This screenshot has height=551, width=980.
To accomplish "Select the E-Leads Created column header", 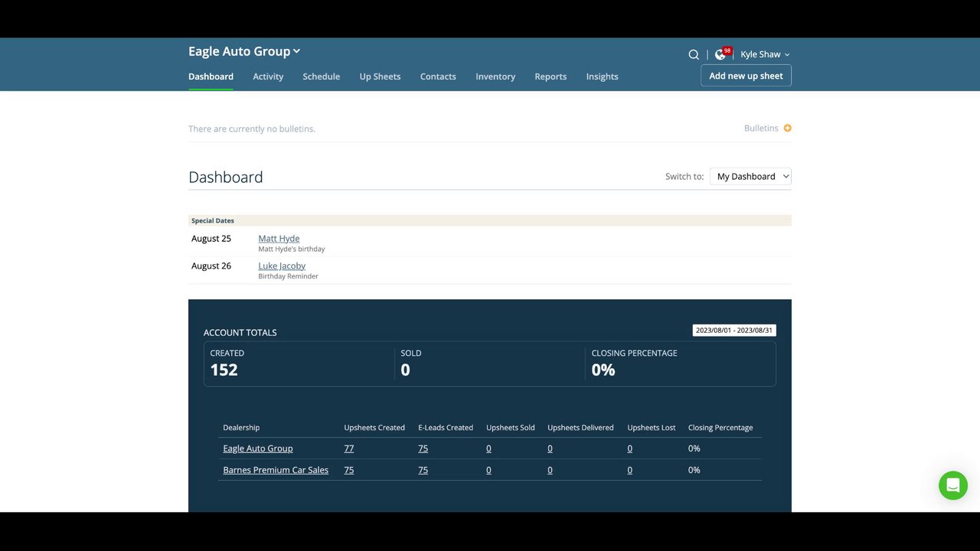I will tap(446, 428).
